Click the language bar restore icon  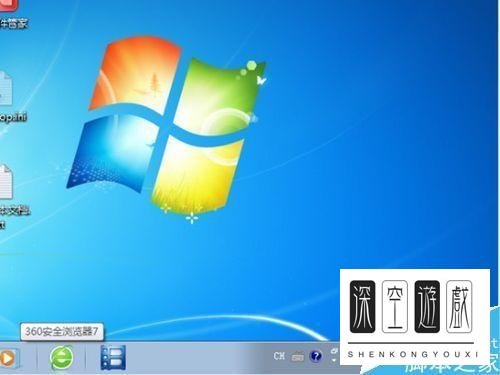tap(334, 351)
